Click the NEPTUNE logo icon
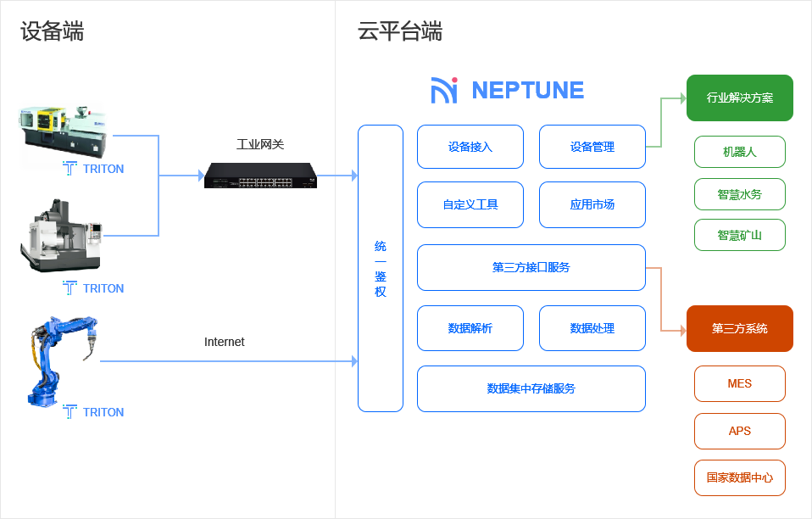 click(x=444, y=90)
